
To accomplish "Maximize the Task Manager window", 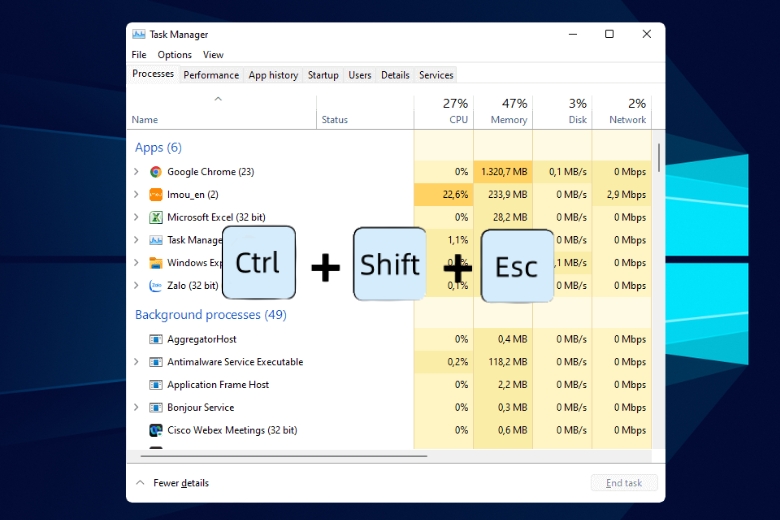I will [x=609, y=34].
